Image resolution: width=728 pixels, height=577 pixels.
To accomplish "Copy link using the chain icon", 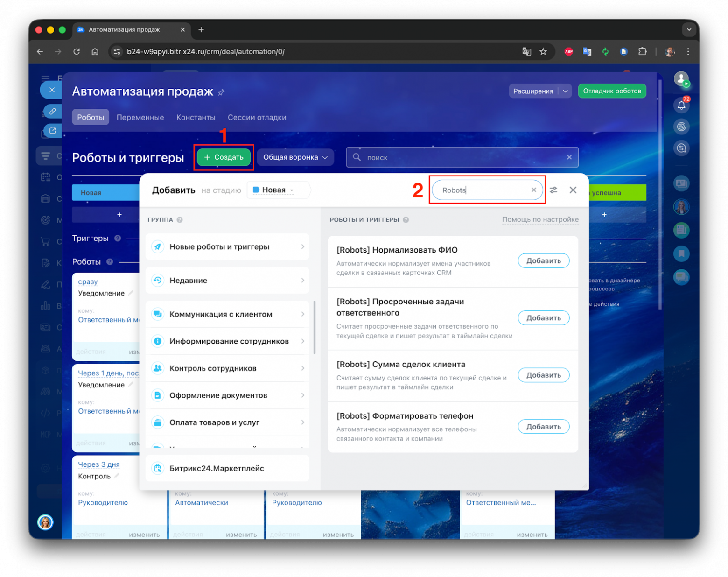I will coord(53,111).
